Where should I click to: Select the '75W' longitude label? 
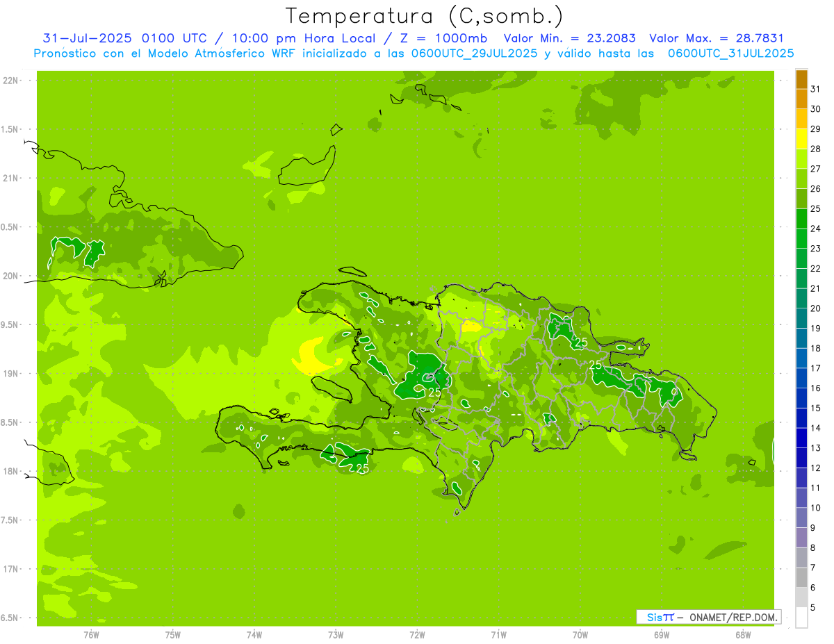click(173, 634)
